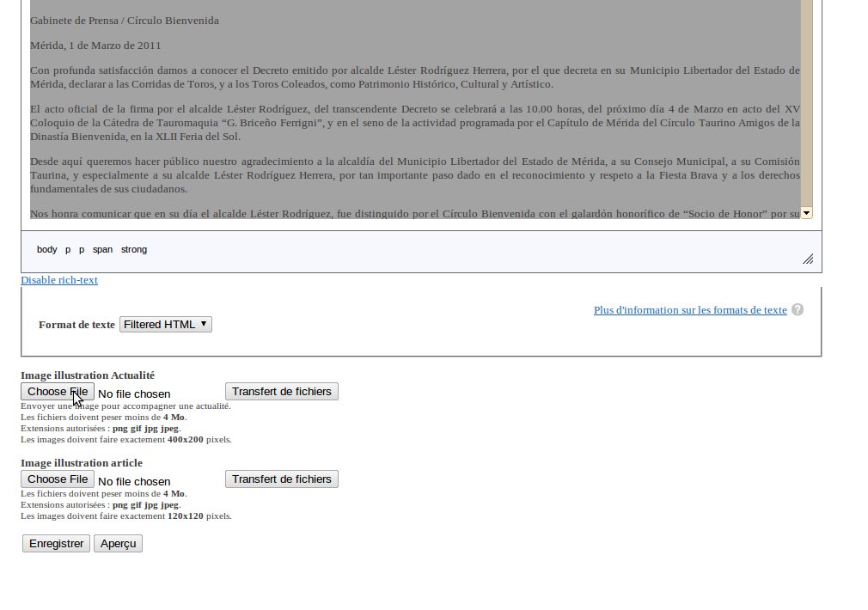Viewport: 868px width, 610px height.
Task: Select the span element path item
Action: coord(102,250)
